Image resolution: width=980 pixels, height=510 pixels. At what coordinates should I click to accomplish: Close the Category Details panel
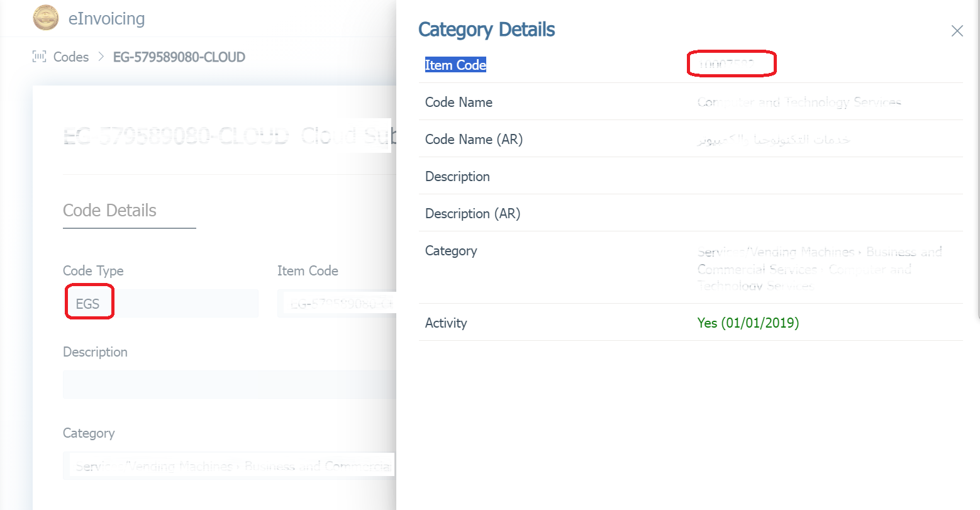coord(957,31)
